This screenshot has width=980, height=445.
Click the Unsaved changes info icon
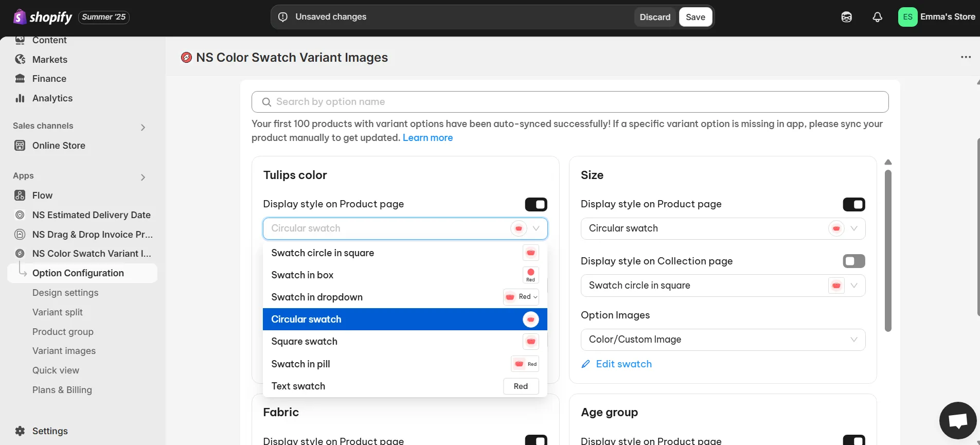coord(283,17)
